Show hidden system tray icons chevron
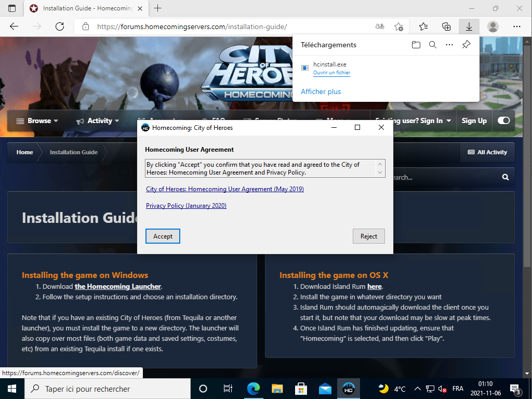This screenshot has height=399, width=532. click(418, 389)
